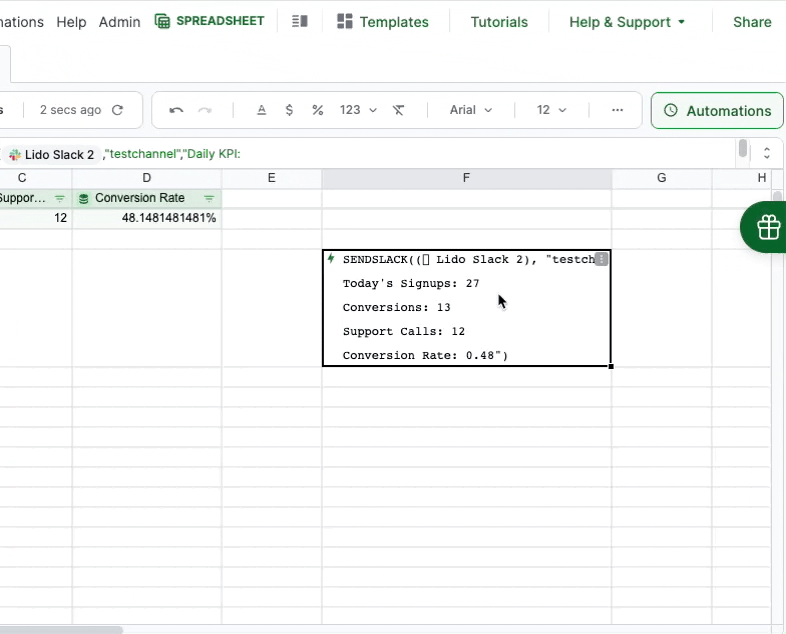786x634 pixels.
Task: Click the Undo arrow icon
Action: [x=176, y=110]
